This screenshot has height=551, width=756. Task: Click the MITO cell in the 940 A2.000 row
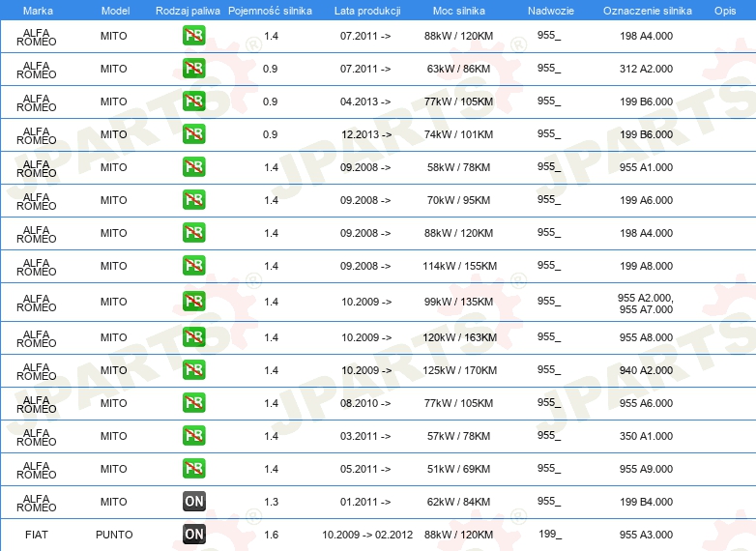pos(114,370)
